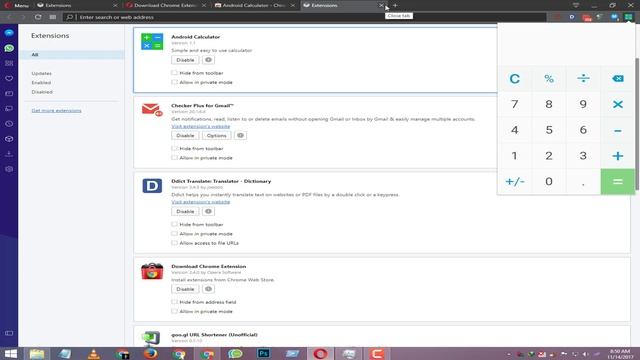640x360 pixels.
Task: Visit Checker Plus extension's website link
Action: coord(201,127)
